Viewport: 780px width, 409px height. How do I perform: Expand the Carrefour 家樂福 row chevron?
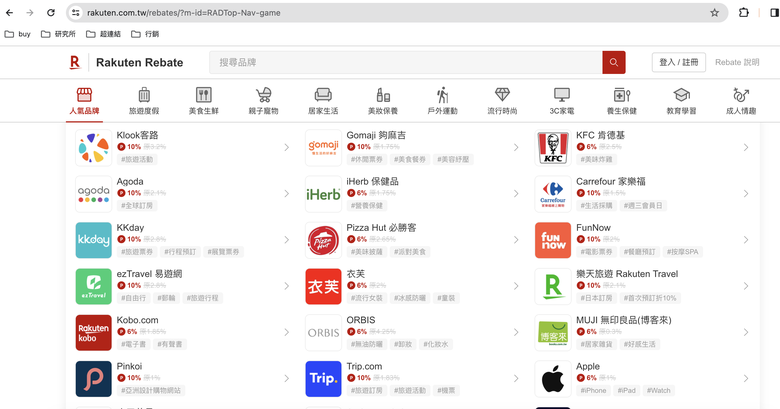(746, 194)
